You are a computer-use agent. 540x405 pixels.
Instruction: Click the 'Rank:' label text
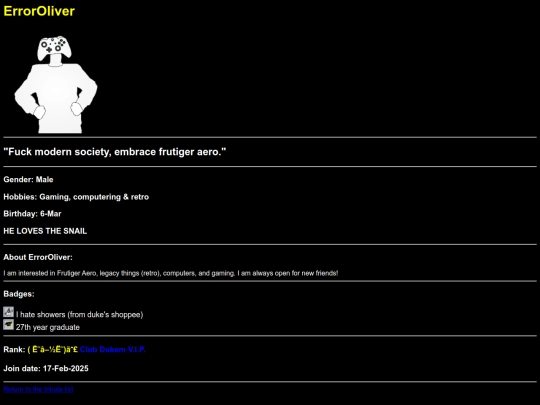[14, 349]
